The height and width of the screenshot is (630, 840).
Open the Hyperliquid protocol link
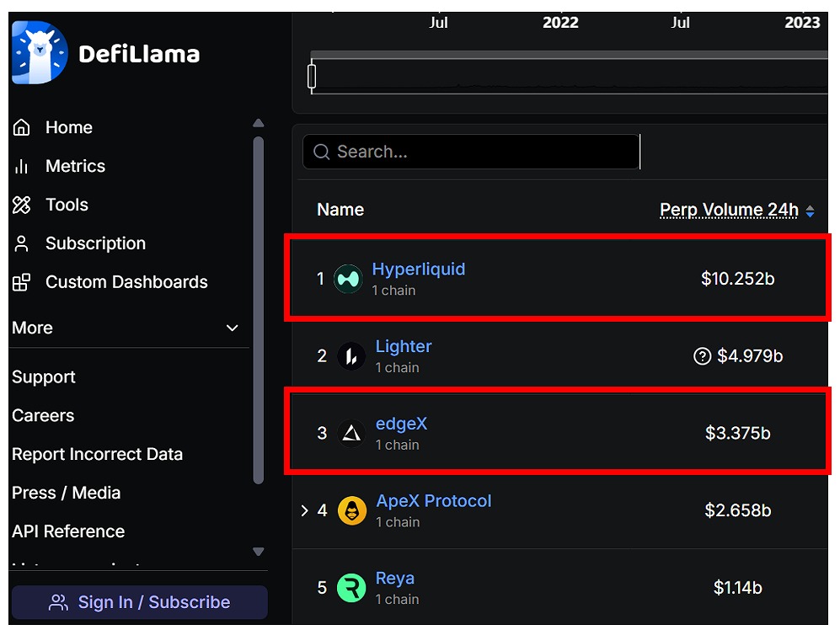pos(419,270)
